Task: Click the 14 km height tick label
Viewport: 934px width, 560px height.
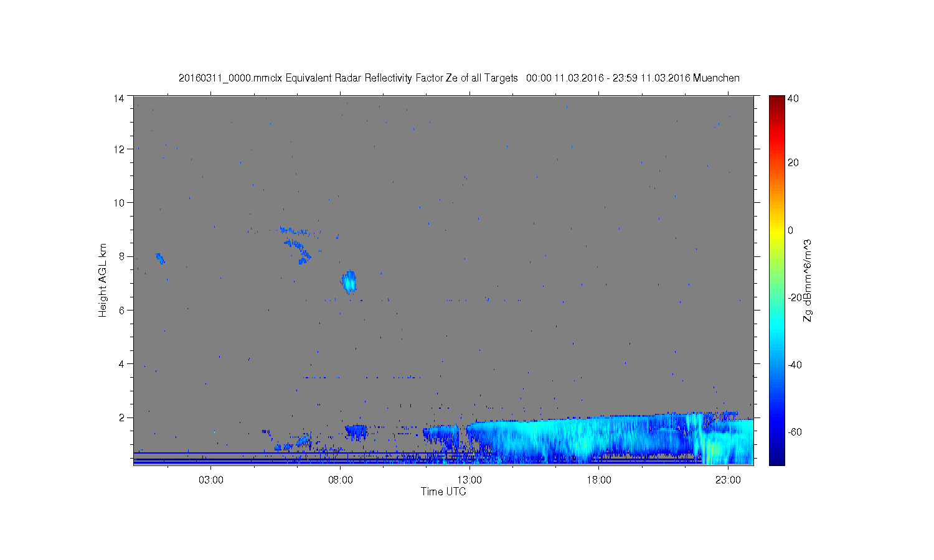Action: (x=119, y=98)
